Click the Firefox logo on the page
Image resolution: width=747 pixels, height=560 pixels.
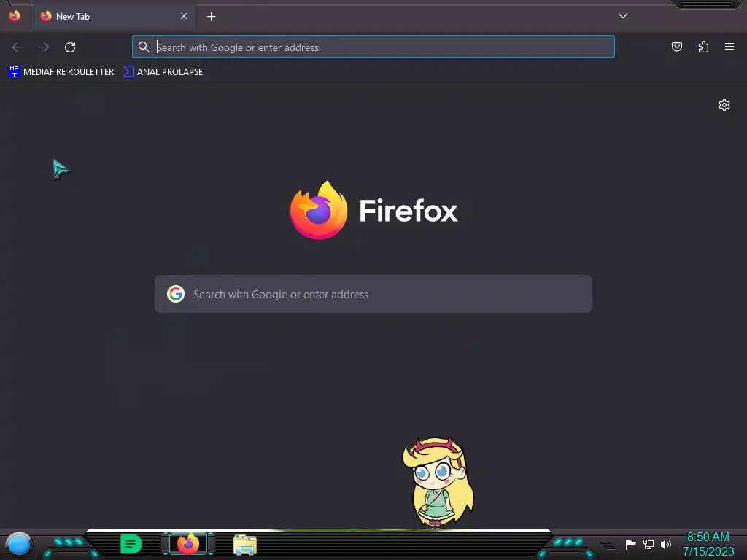373,210
